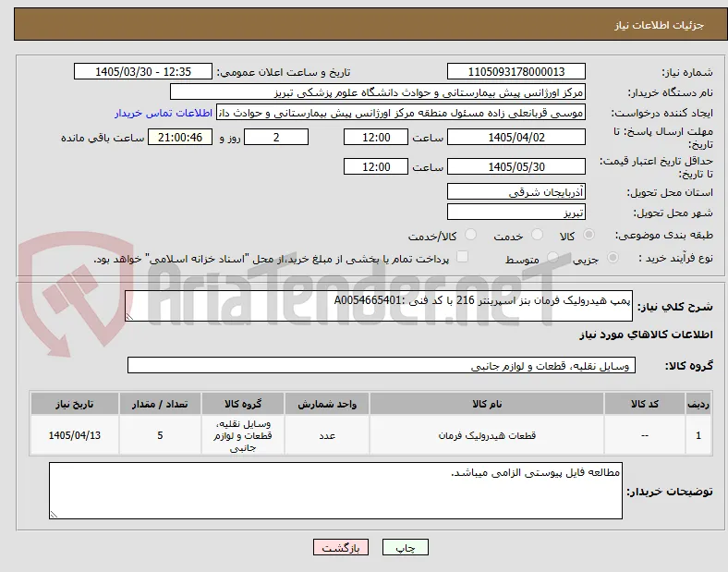728x572 pixels.
Task: Click the request creator name field
Action: click(401, 113)
